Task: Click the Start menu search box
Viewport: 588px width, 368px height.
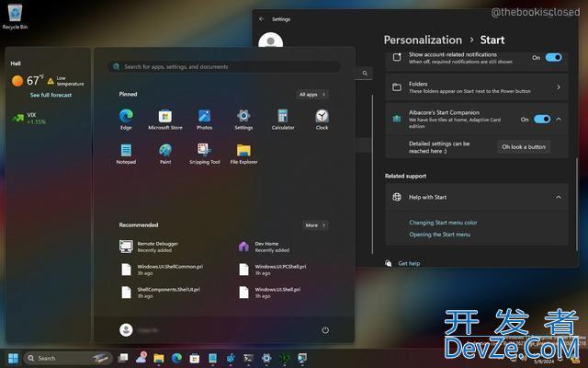Action: click(224, 67)
